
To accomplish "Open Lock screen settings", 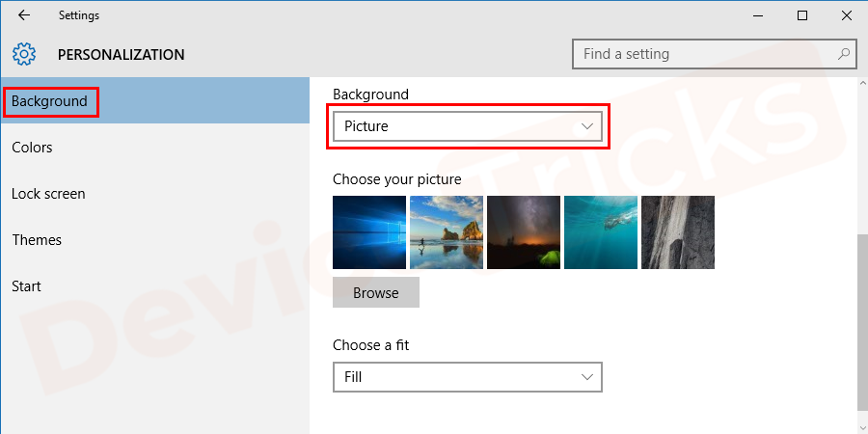I will coord(48,194).
